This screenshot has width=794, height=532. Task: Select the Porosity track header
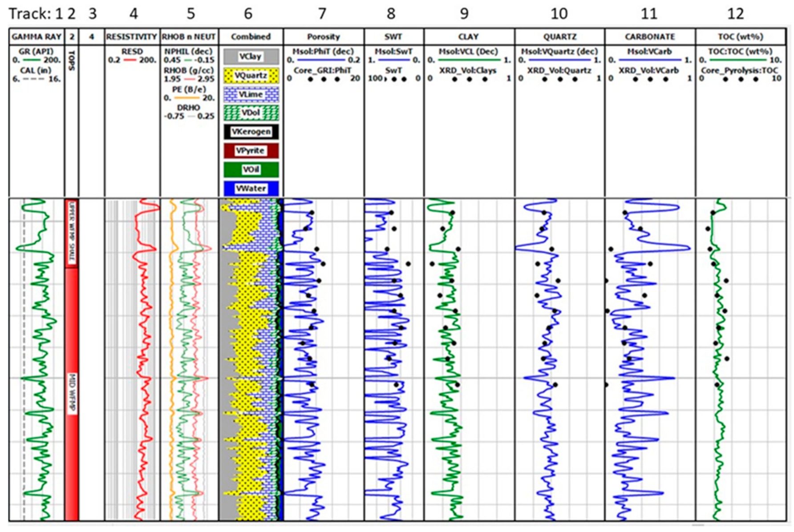323,36
